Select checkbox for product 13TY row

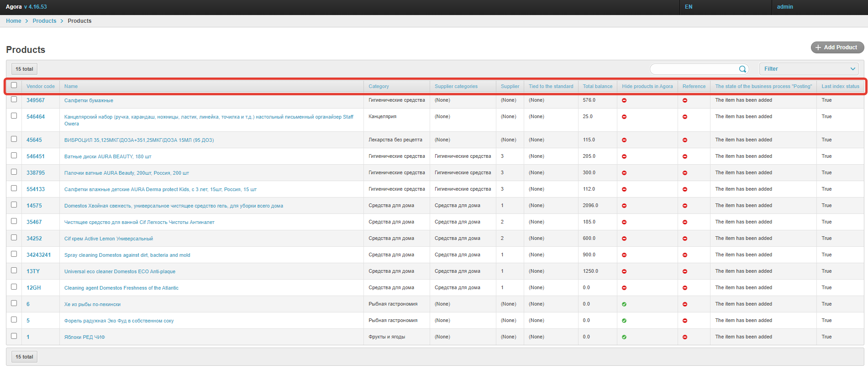14,270
